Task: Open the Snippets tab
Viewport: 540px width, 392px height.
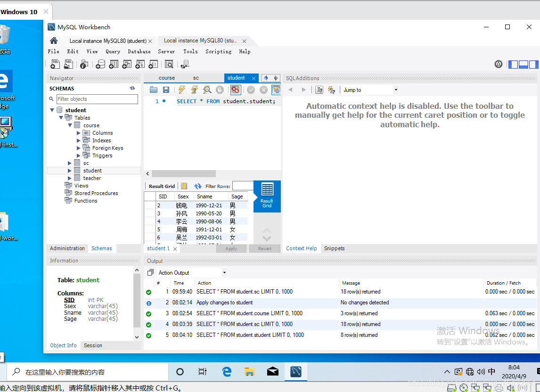Action: pos(335,248)
